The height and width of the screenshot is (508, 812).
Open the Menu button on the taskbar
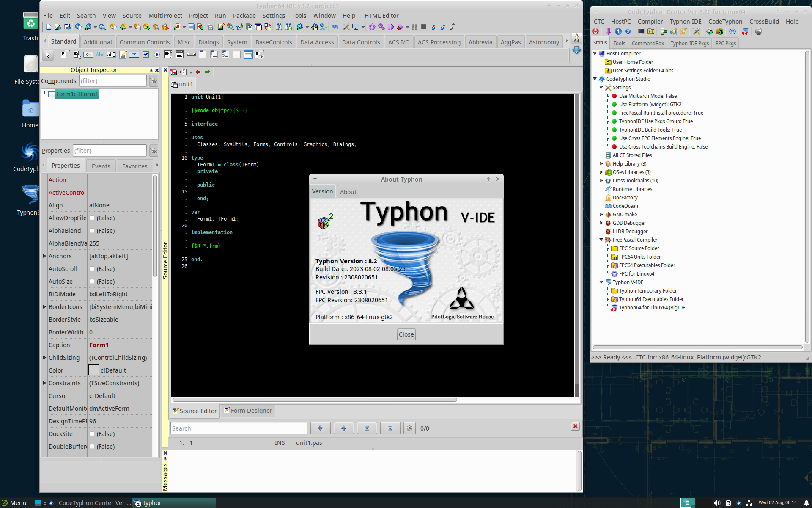tap(14, 503)
